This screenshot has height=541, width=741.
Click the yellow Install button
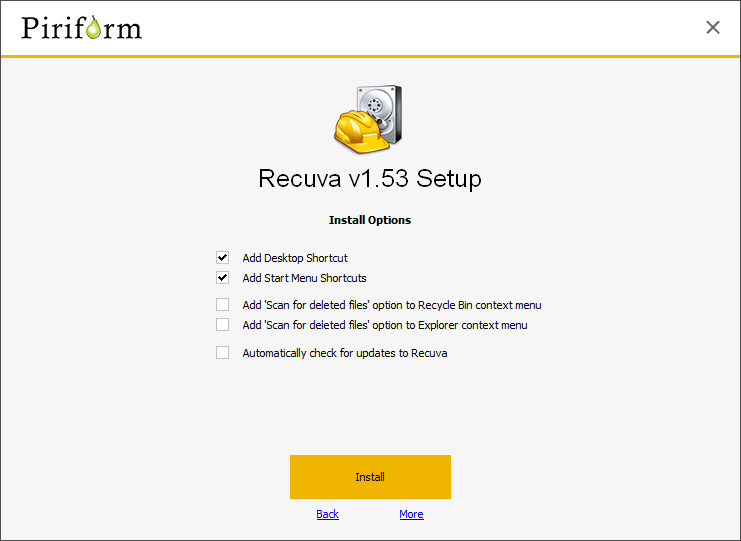(370, 477)
